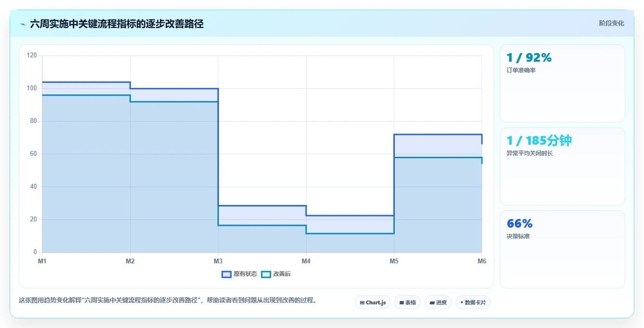This screenshot has width=644, height=328.
Task: Toggle the 改善后 legend swatch
Action: click(x=266, y=274)
